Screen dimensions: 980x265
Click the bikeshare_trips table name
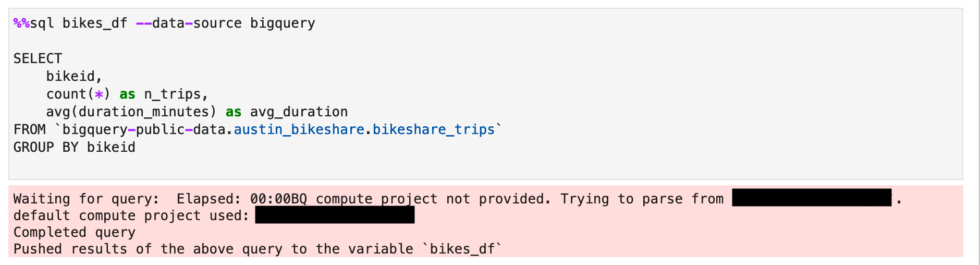(x=434, y=129)
